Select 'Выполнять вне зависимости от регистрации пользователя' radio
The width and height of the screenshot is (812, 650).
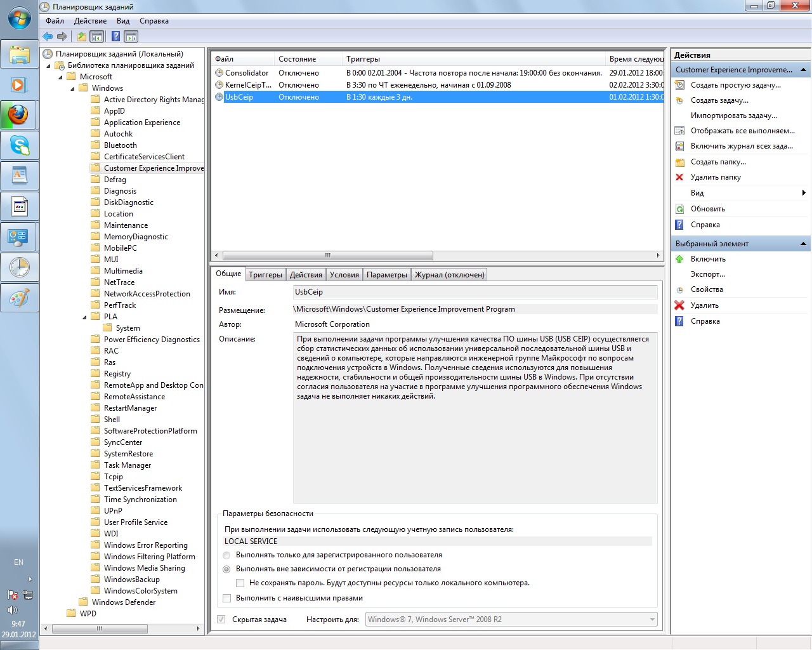pyautogui.click(x=226, y=569)
